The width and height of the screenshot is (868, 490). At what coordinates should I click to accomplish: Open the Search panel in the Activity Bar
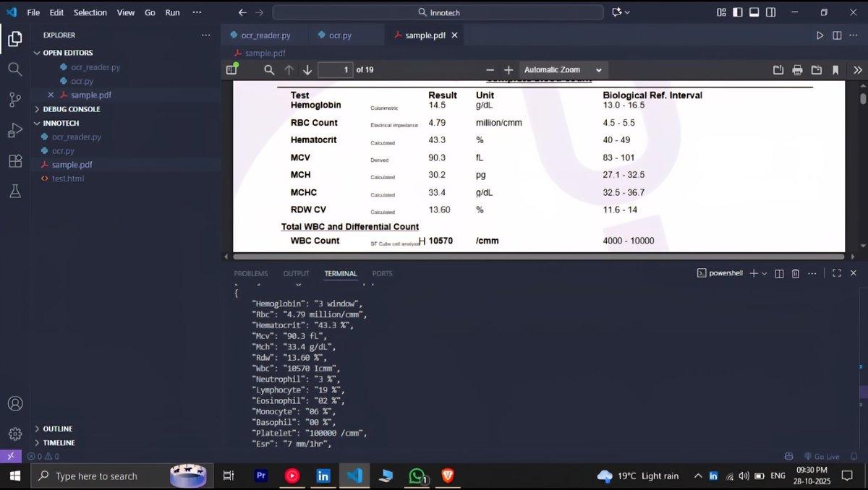click(14, 69)
